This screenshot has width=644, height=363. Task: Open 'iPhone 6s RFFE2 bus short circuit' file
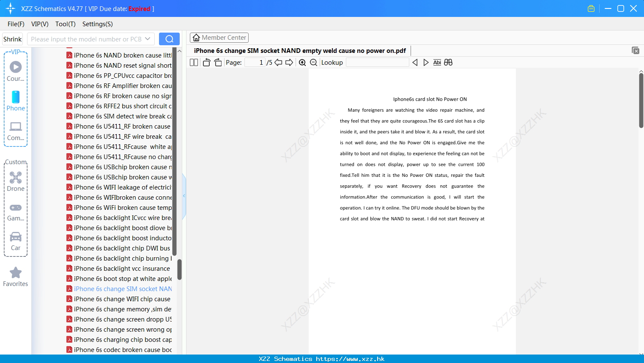pos(119,106)
